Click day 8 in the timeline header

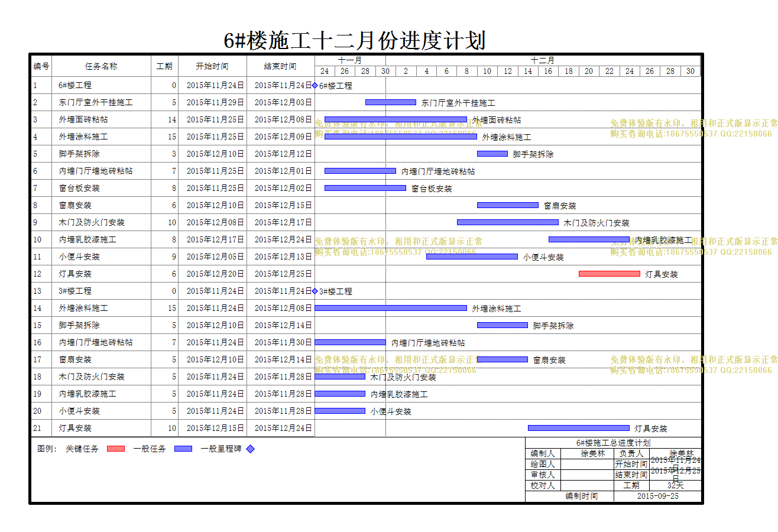(x=467, y=71)
